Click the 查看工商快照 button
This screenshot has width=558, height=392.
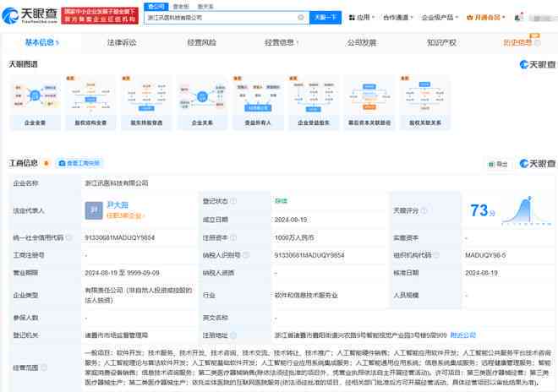pos(79,163)
